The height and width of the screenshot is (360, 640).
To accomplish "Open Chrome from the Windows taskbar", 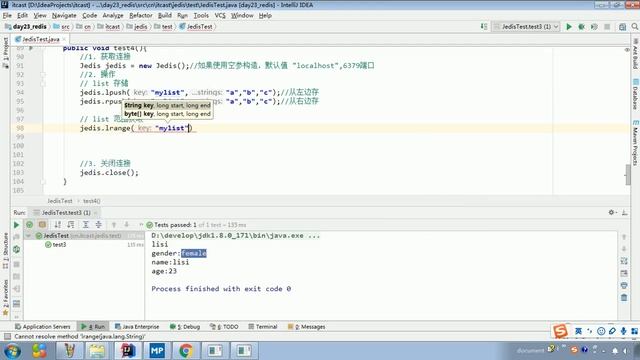I will (186, 351).
